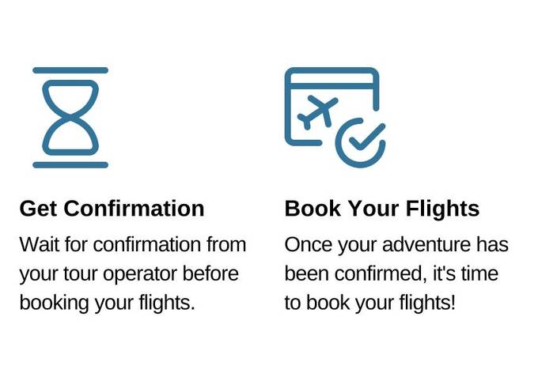Click the 'Wait for confirmation from' text line
The height and width of the screenshot is (392, 538).
[133, 245]
